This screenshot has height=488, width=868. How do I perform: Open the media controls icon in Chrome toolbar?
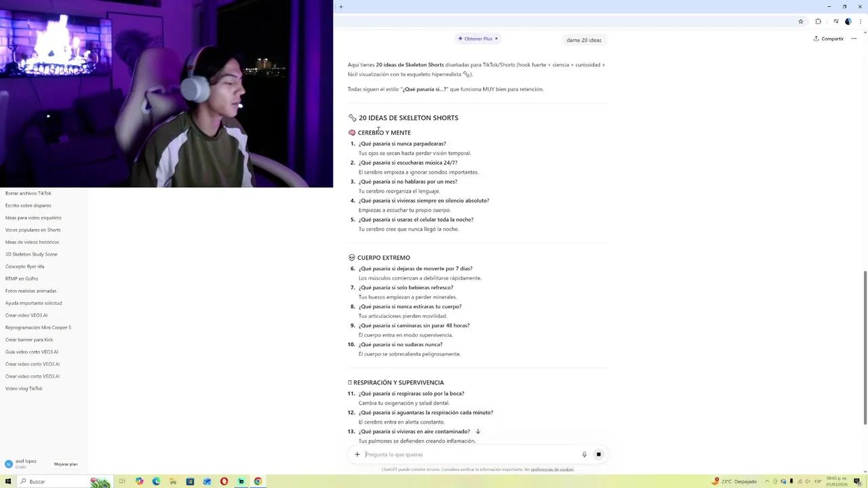tap(835, 22)
